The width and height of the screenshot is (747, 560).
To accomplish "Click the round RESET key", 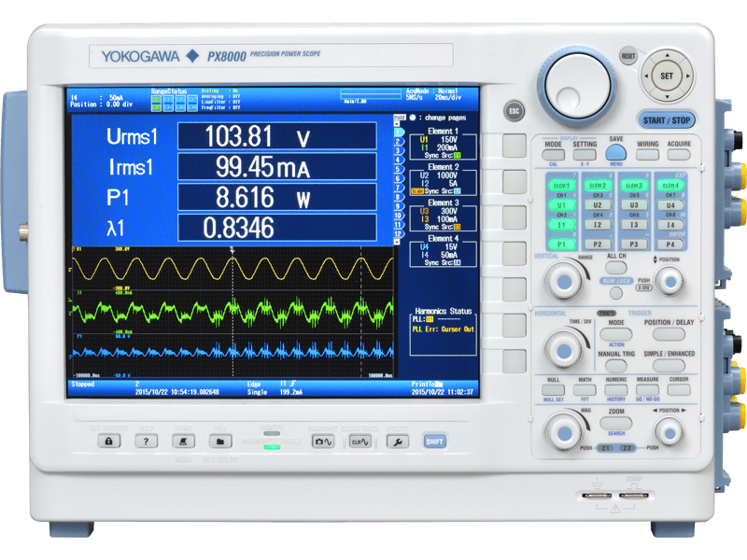I will click(628, 56).
